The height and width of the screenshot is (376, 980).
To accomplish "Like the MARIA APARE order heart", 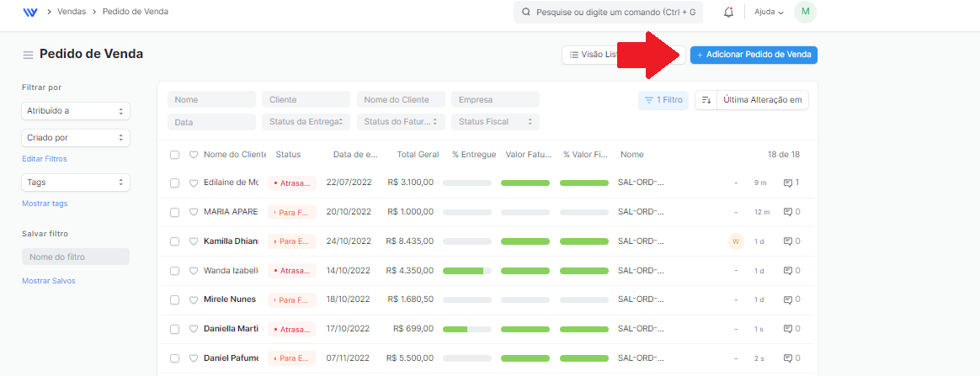I will 193,212.
